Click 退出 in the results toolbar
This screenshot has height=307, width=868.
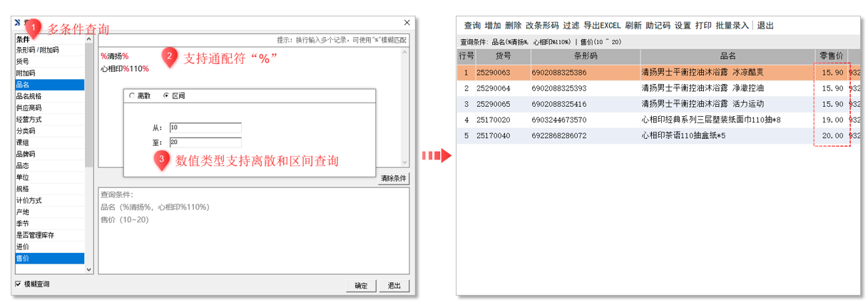click(x=765, y=26)
